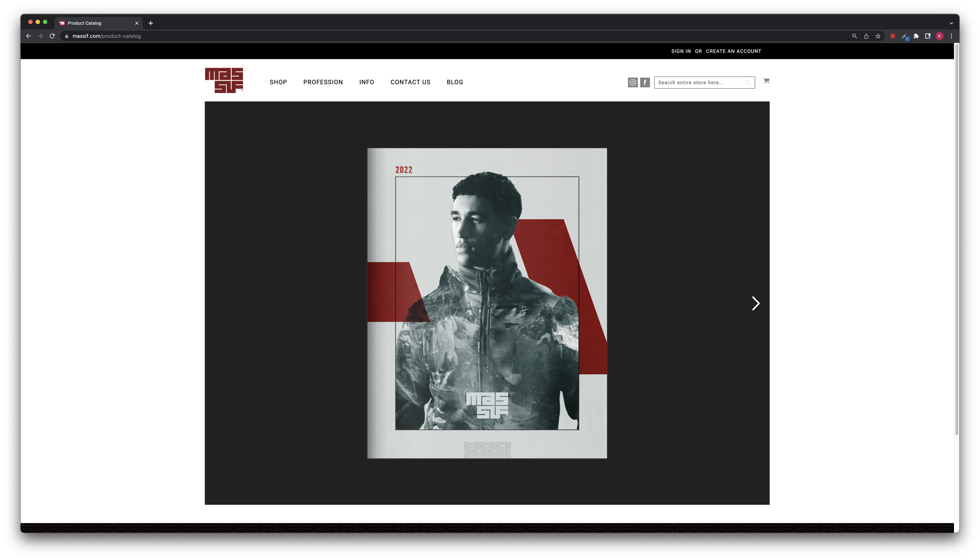The height and width of the screenshot is (560, 980).
Task: Open the browser Extensions puzzle icon
Action: (916, 36)
